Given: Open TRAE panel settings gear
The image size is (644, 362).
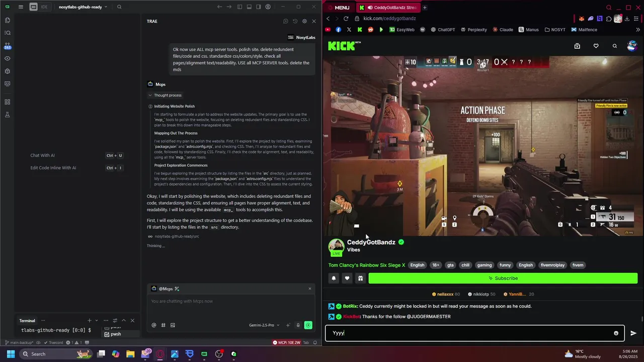Looking at the screenshot, I should tap(304, 21).
